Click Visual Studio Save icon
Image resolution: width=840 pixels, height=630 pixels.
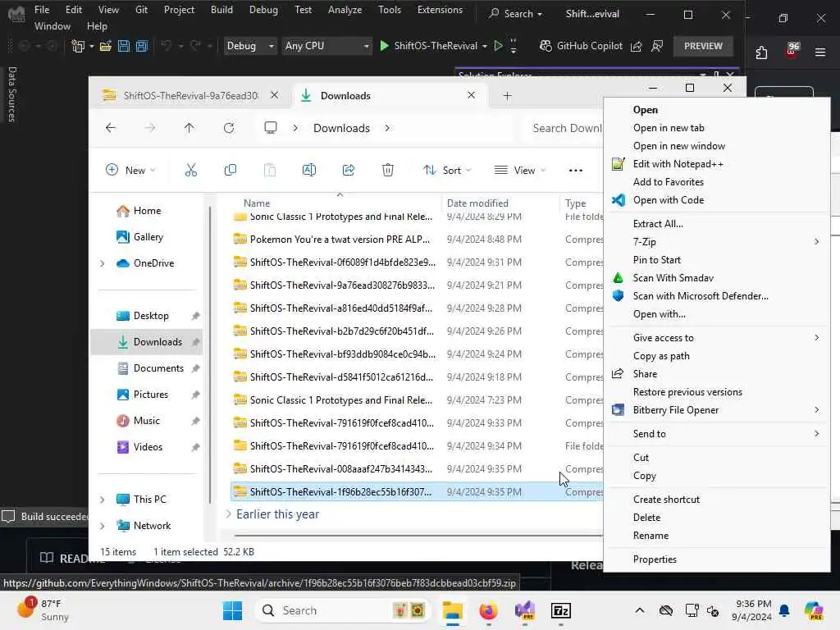pos(124,46)
